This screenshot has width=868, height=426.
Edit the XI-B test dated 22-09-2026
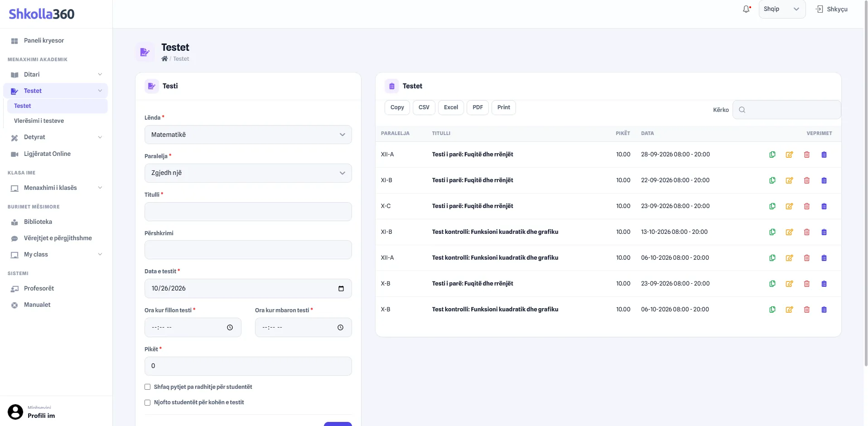coord(790,180)
